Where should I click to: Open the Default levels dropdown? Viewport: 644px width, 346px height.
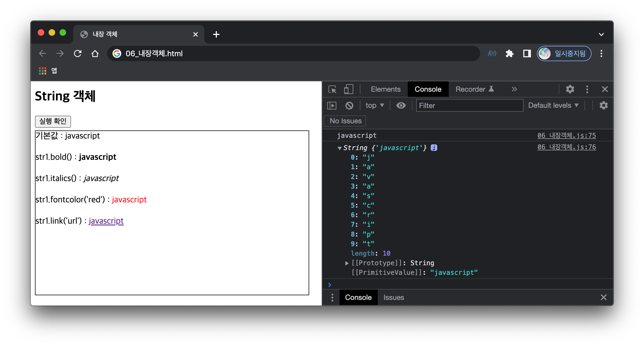pyautogui.click(x=553, y=106)
